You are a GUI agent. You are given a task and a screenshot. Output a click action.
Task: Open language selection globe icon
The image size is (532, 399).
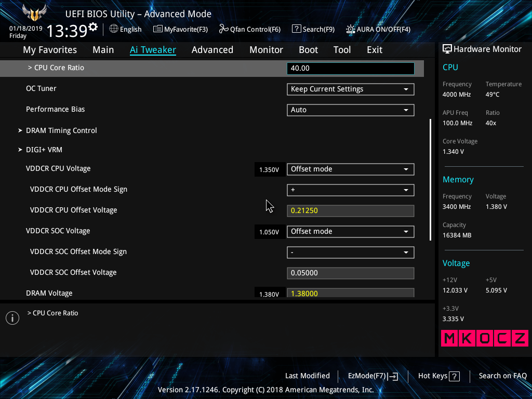pos(114,29)
